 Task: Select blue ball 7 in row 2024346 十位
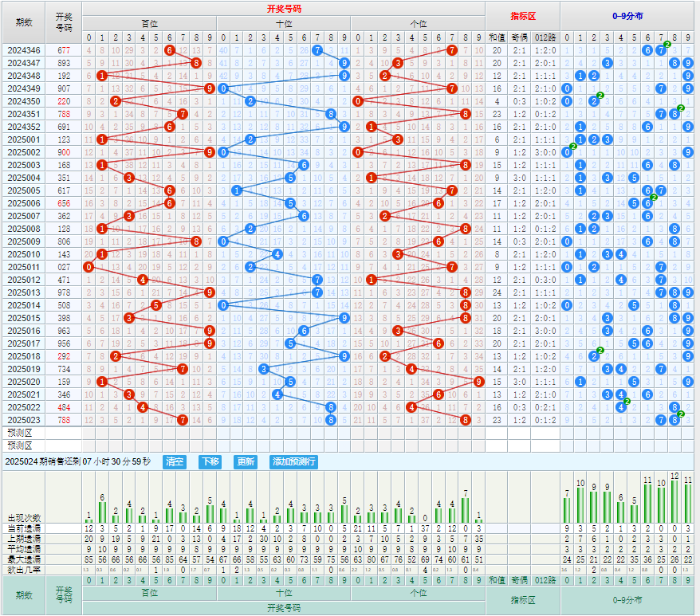tap(317, 50)
